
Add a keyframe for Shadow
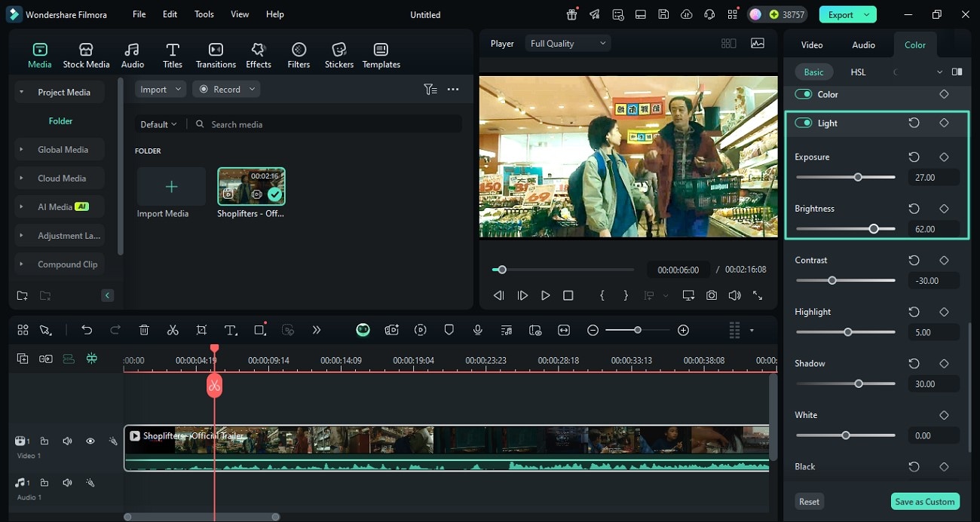944,363
